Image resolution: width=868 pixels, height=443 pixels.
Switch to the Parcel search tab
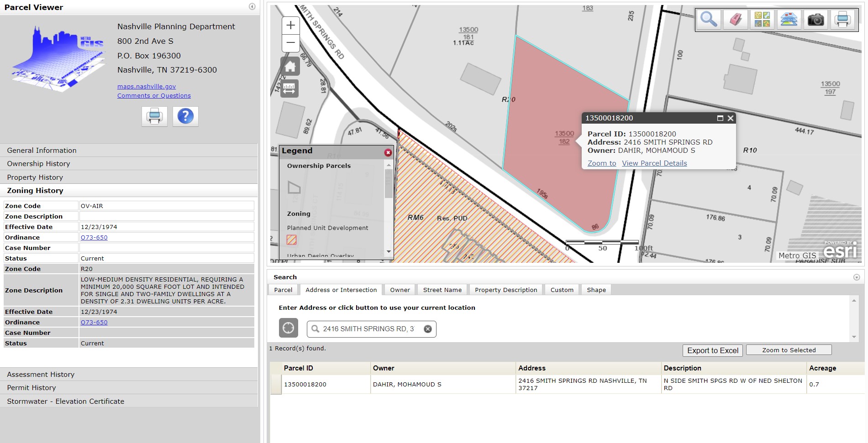[283, 290]
